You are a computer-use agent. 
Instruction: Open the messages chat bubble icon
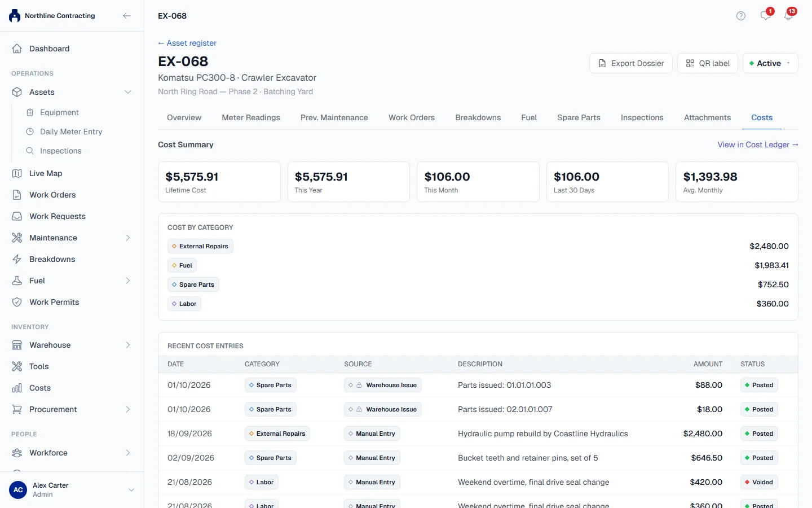[x=765, y=16]
